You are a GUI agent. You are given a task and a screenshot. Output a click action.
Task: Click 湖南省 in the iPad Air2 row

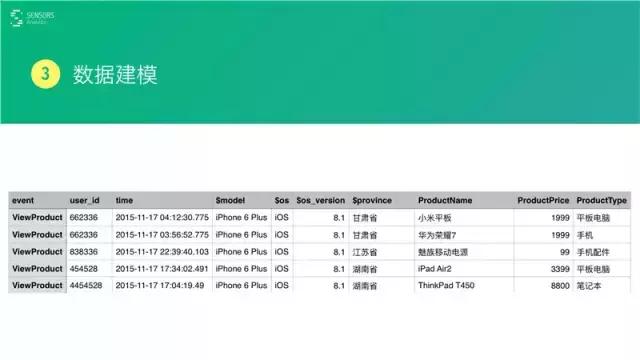pos(364,269)
